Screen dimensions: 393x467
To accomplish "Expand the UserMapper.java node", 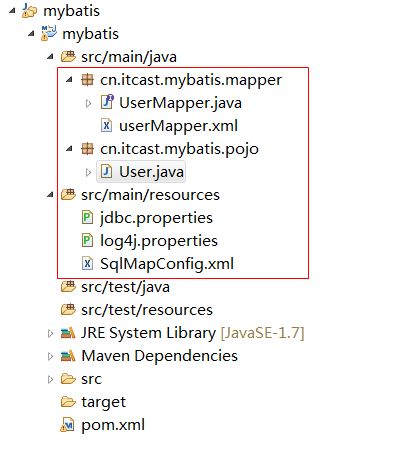I will tap(88, 103).
